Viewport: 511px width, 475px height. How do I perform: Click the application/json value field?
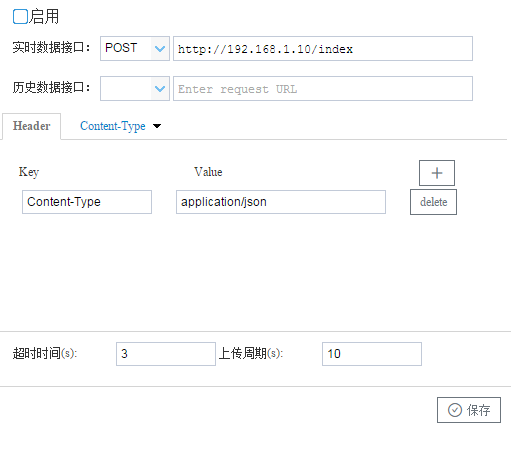[281, 202]
